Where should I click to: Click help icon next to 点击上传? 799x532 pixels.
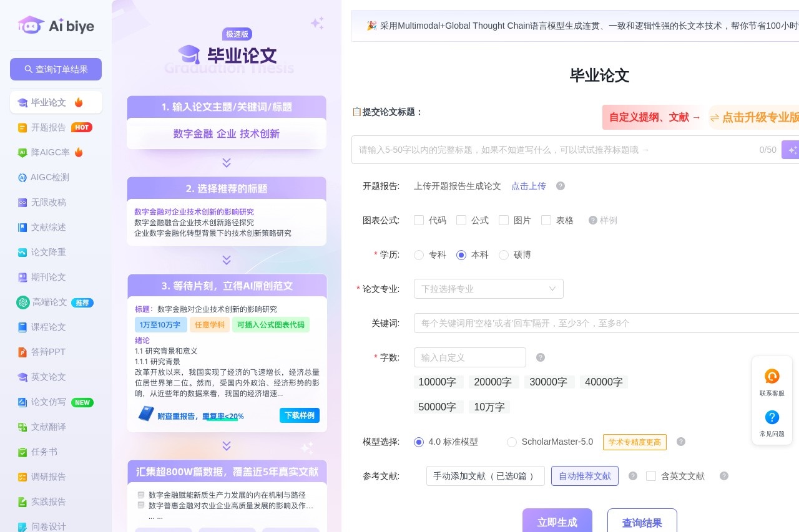(x=561, y=186)
